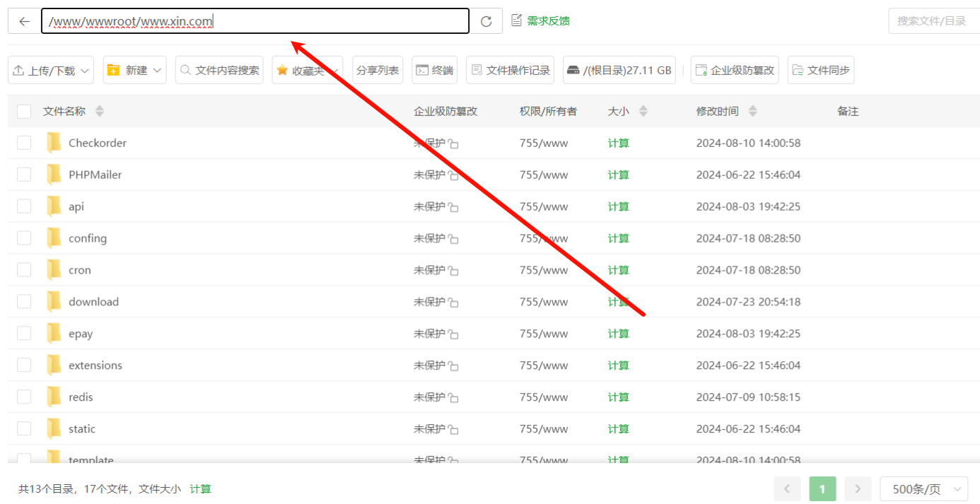Calculate size of extensions folder

619,365
